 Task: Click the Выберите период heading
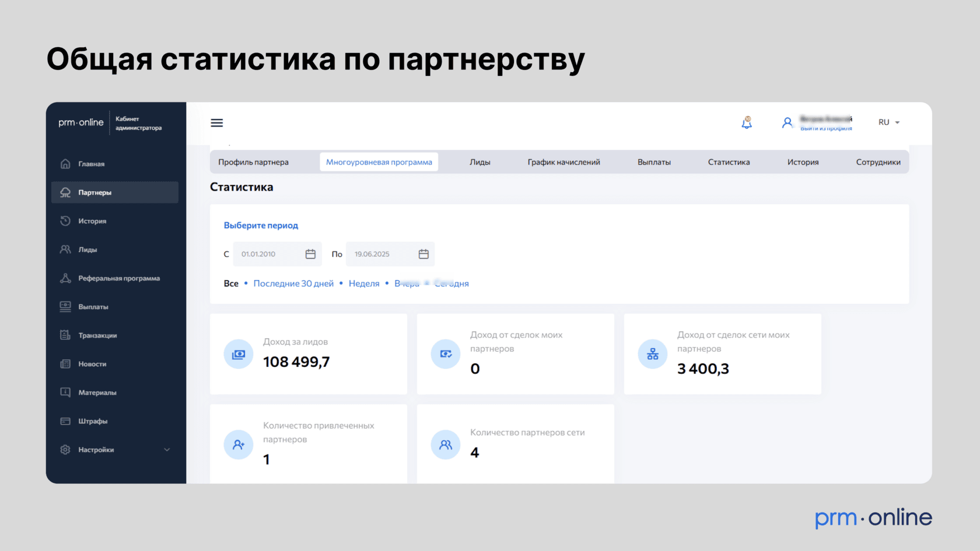[x=261, y=226]
